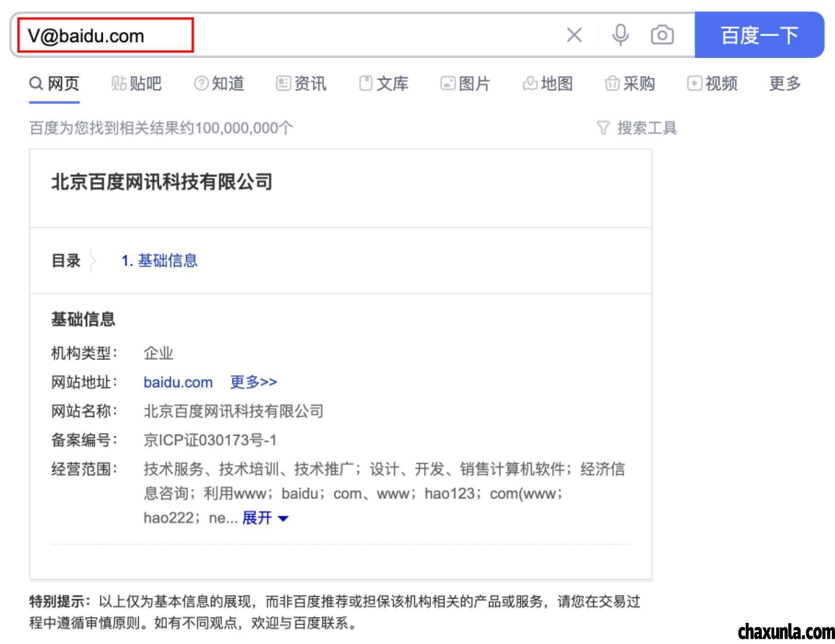Switch to 图片 search via its icon
This screenshot has height=644, width=835.
pyautogui.click(x=448, y=83)
